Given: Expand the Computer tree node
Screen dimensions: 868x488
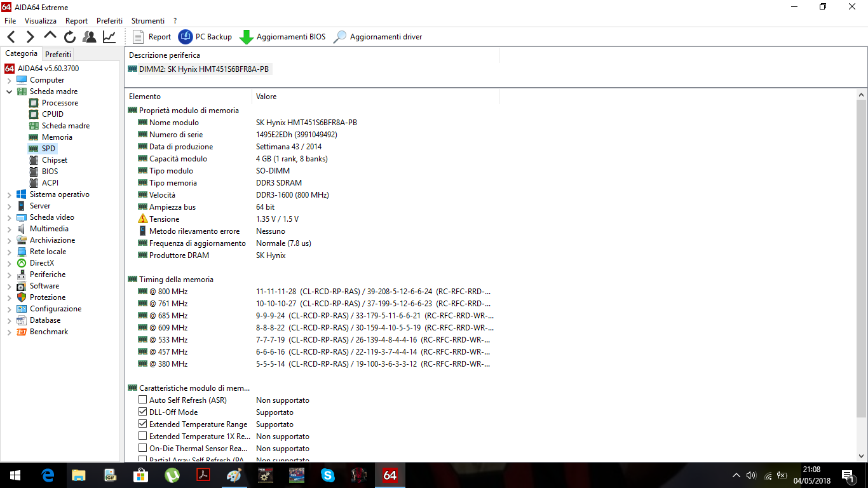Looking at the screenshot, I should point(10,80).
